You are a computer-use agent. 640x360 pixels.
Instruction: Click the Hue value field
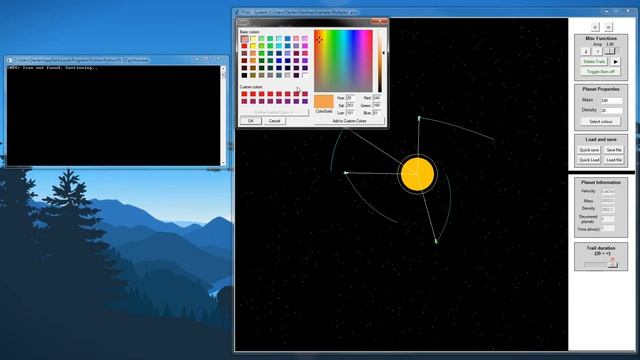(x=350, y=98)
